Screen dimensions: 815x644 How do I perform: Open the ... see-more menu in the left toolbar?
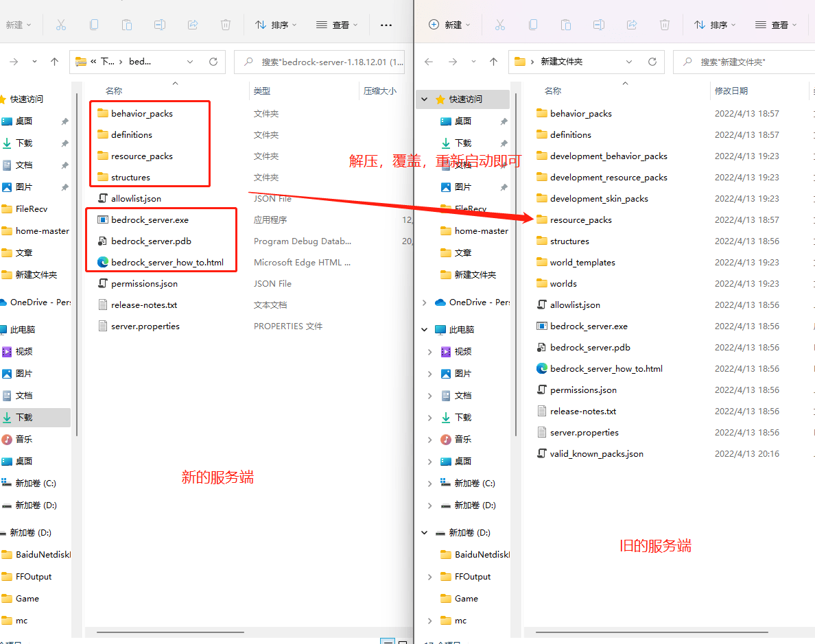point(386,25)
